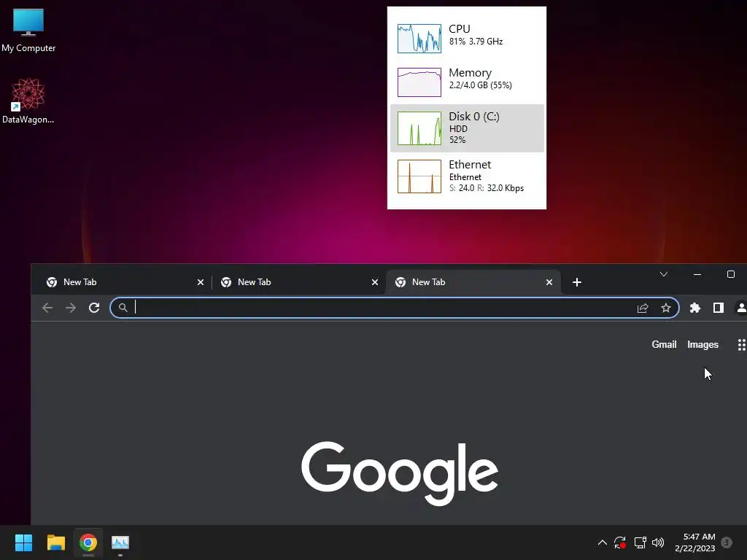The image size is (747, 560).
Task: Open the Images link
Action: (703, 344)
